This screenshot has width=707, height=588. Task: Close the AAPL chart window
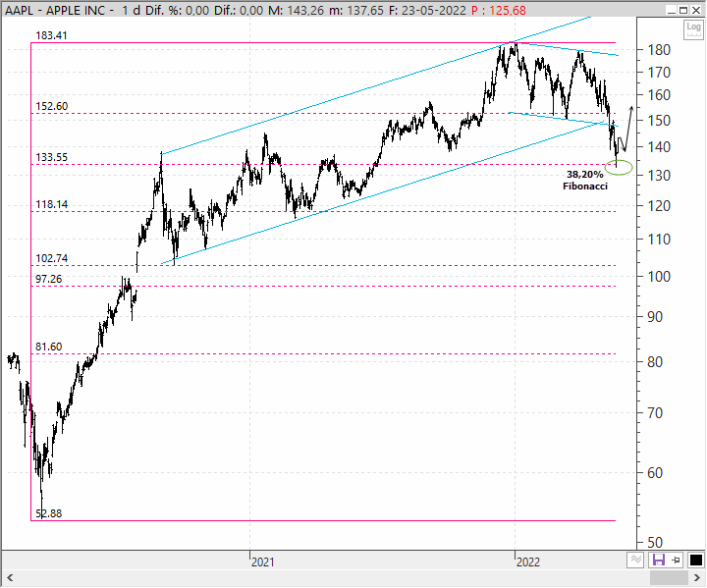coord(696,11)
